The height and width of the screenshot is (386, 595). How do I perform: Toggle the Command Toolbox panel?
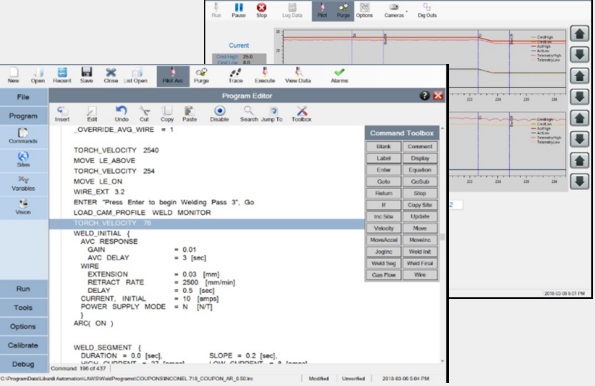301,114
